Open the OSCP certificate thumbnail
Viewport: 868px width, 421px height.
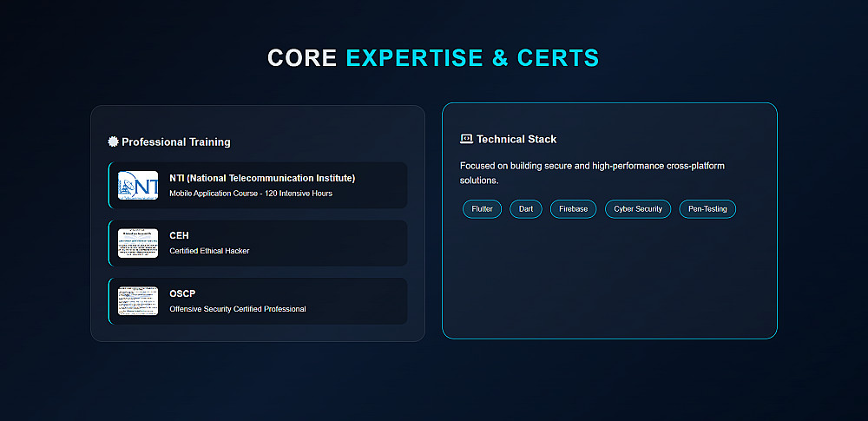pos(138,301)
